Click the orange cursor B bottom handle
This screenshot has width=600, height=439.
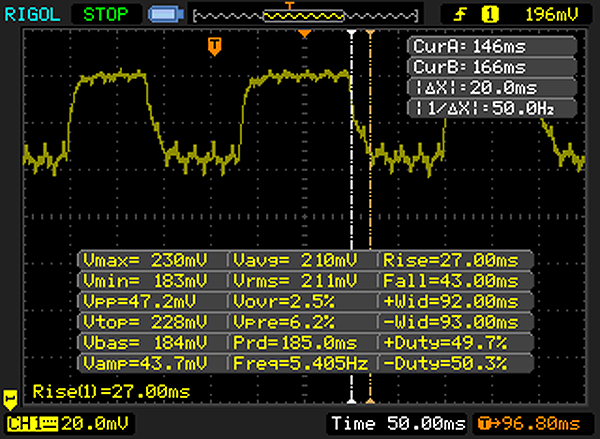point(370,400)
